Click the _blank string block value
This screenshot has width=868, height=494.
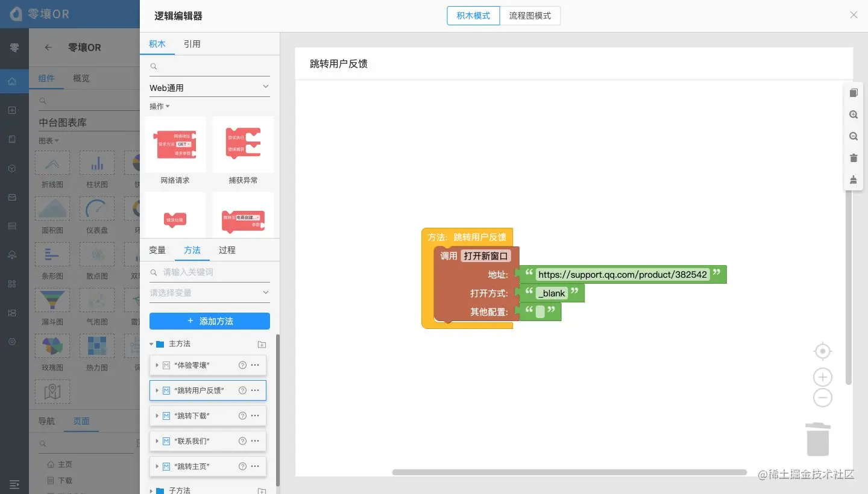pos(552,293)
